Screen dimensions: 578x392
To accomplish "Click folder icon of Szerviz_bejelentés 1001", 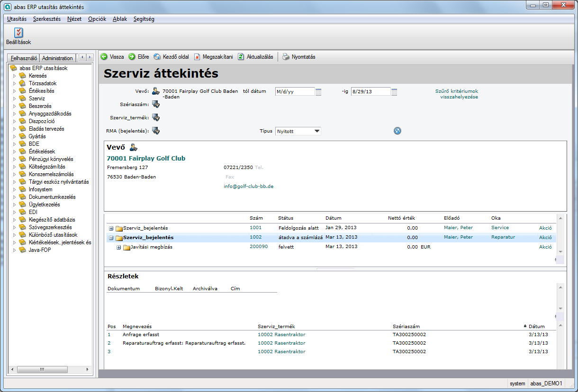I will pos(119,228).
